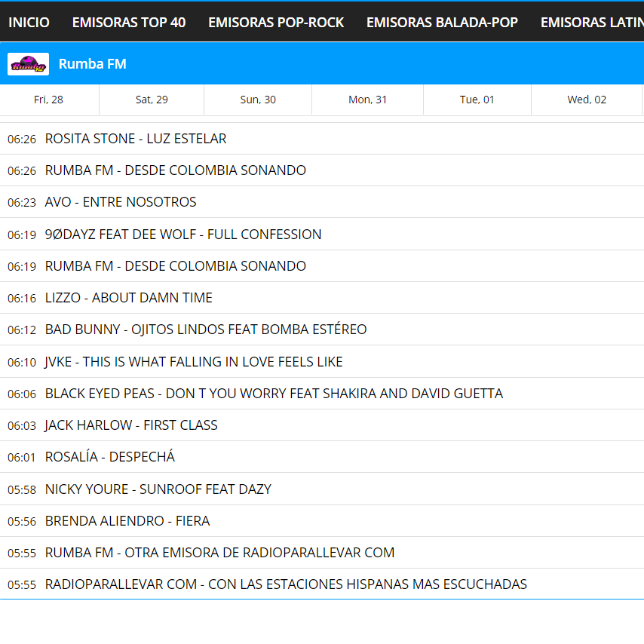
Task: Click the 05:56 timestamp
Action: coord(22,521)
